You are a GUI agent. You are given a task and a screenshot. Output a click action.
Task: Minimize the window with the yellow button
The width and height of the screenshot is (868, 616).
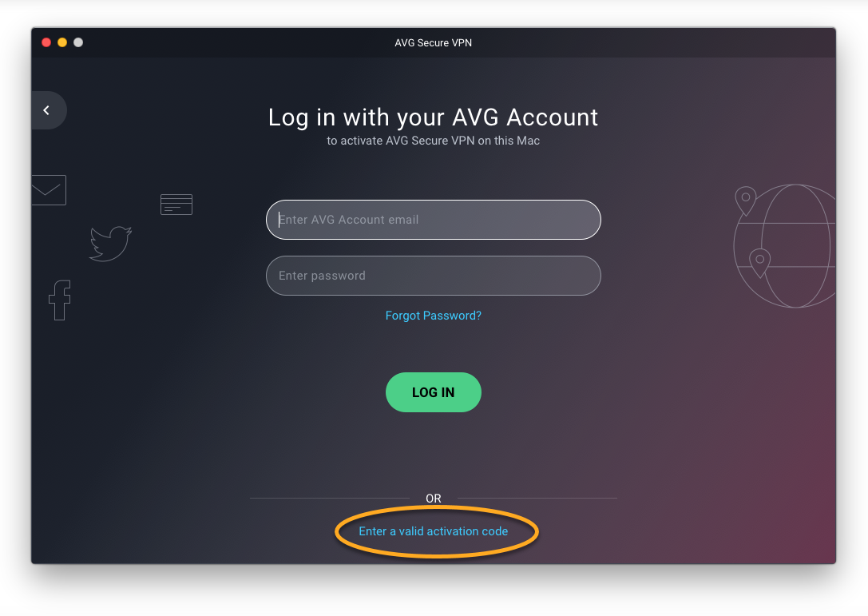click(62, 42)
